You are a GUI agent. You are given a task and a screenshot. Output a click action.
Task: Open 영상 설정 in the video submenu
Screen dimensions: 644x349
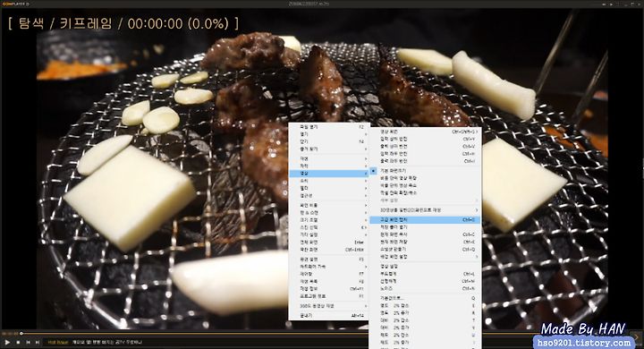pyautogui.click(x=425, y=267)
